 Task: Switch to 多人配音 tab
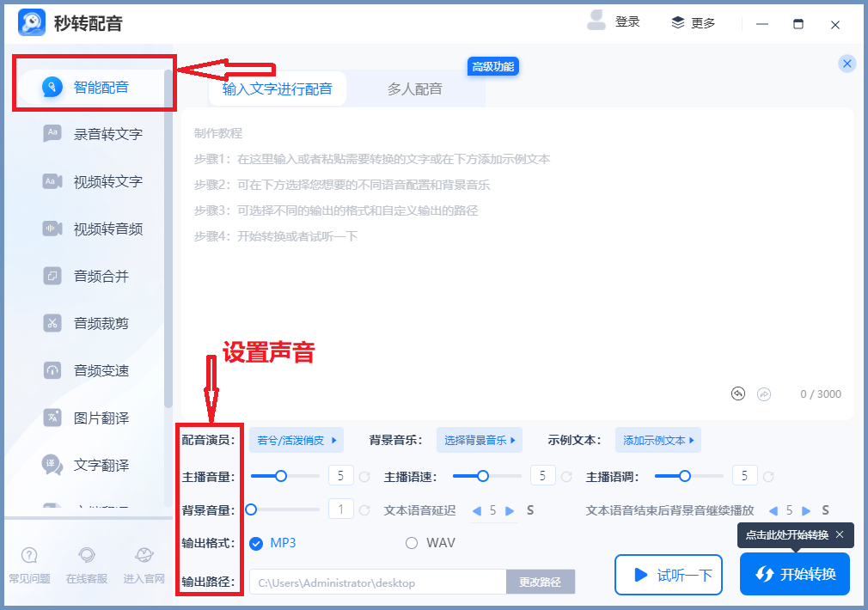coord(414,88)
